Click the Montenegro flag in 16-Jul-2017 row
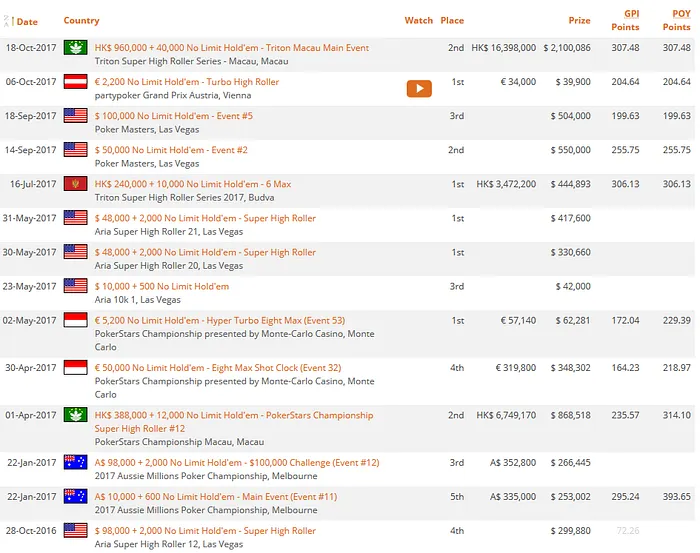 pyautogui.click(x=75, y=184)
